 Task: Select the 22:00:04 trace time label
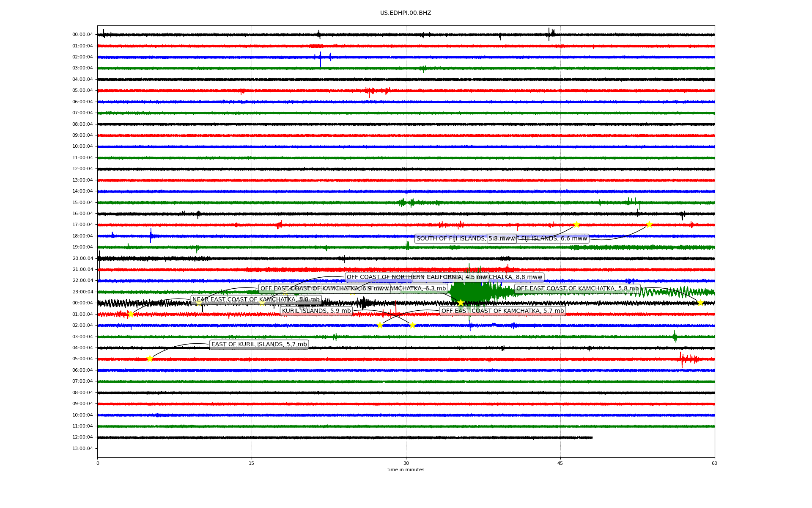[82, 281]
